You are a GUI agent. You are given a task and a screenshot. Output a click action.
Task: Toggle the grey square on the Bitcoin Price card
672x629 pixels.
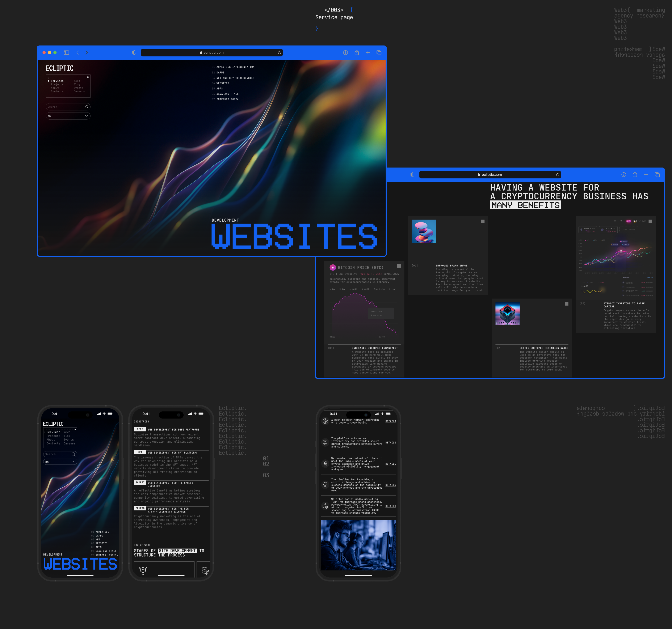(x=399, y=266)
